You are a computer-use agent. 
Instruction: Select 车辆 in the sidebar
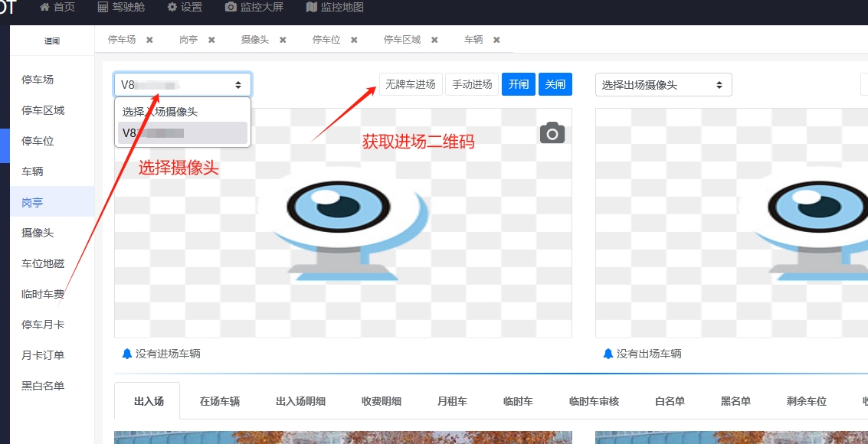(x=52, y=172)
